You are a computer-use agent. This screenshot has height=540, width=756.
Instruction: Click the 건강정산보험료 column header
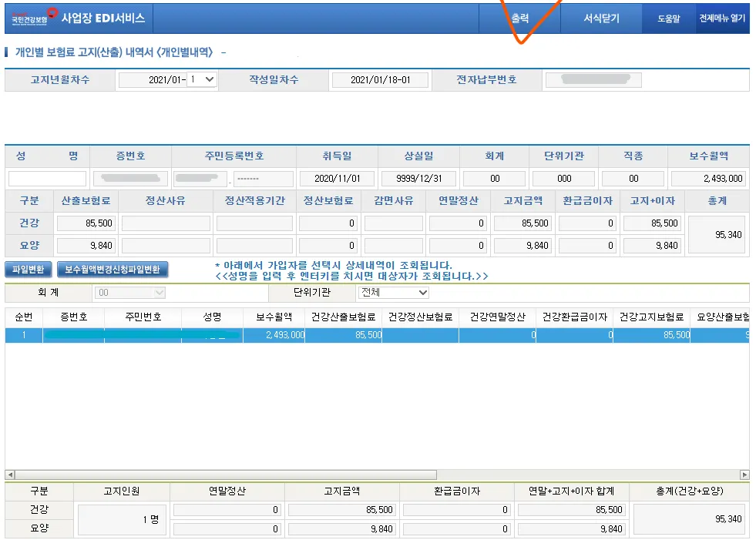click(x=421, y=317)
